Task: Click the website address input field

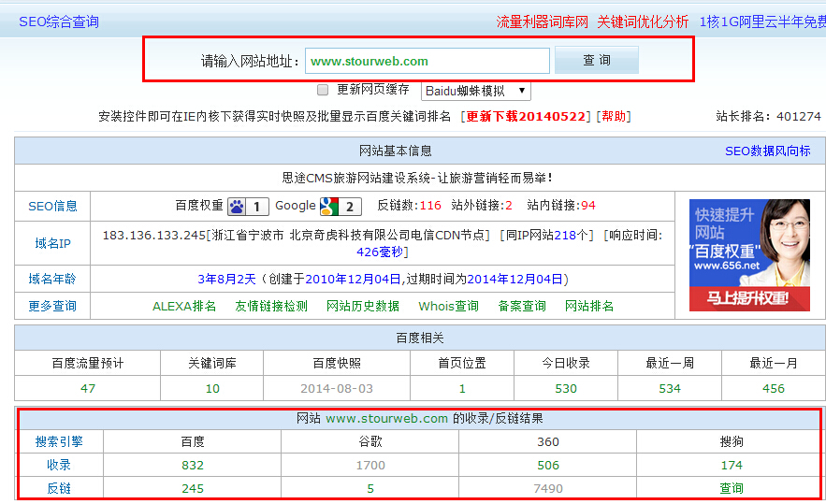Action: click(427, 61)
